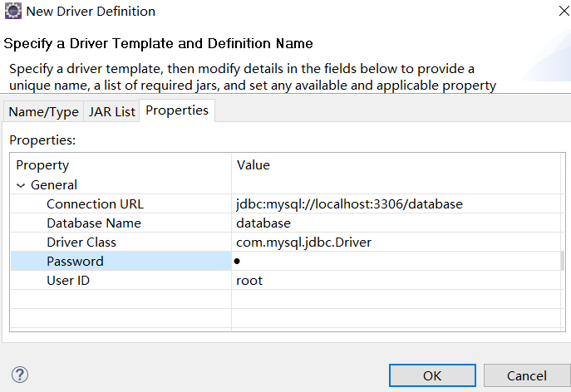Click the masked Password value field
Screen dimensions: 571x392
pos(396,261)
